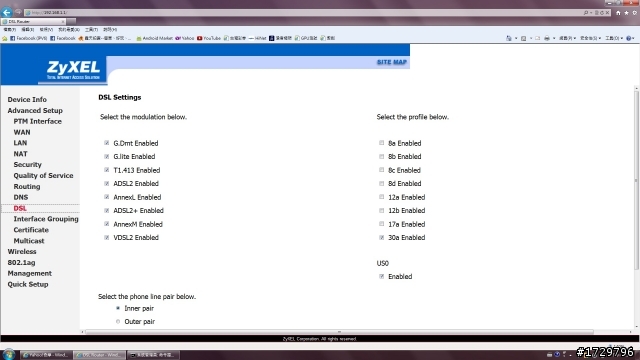Click the address bar search magnifier
640x360 pixels.
tap(586, 13)
